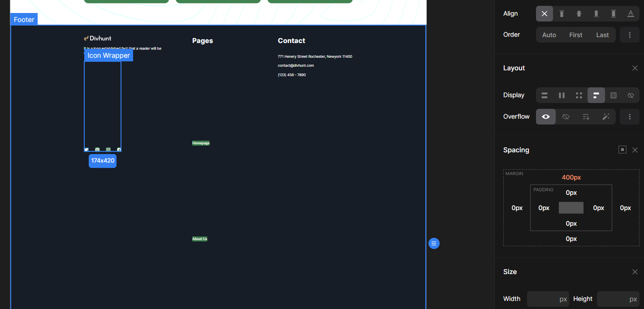Click the Divhunt logo in footer
Viewport: 644px width, 309px height.
(x=98, y=38)
